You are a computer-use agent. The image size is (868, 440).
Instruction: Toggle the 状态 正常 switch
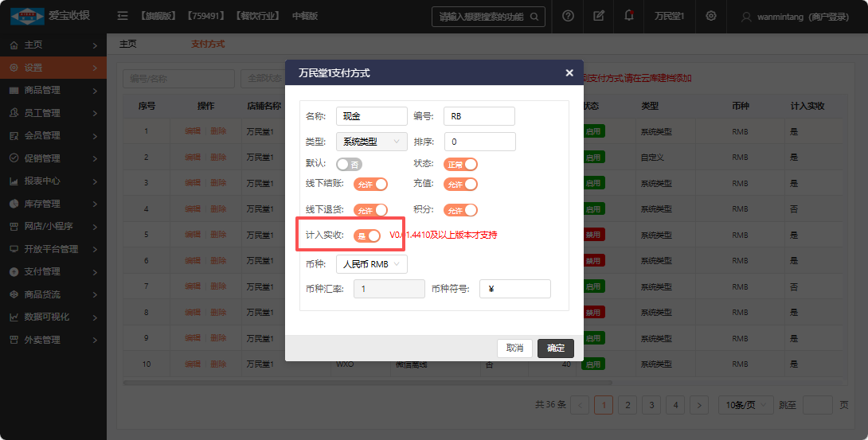(x=460, y=164)
